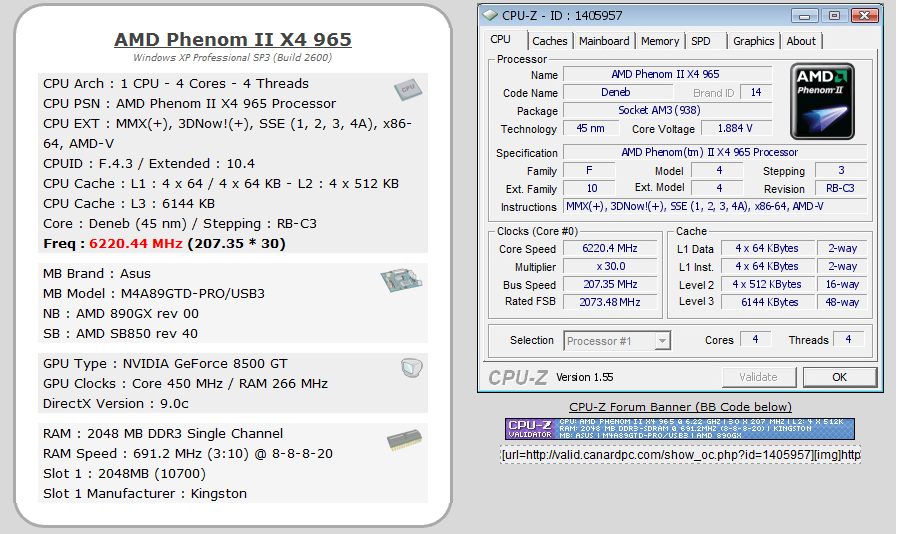Click the Technology value 45 nm
897x534 pixels.
point(591,128)
